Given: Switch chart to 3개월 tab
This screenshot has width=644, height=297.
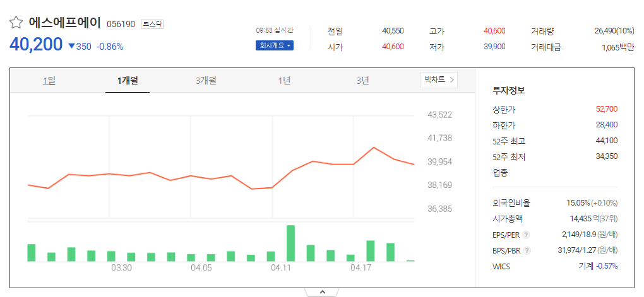Looking at the screenshot, I should 206,81.
